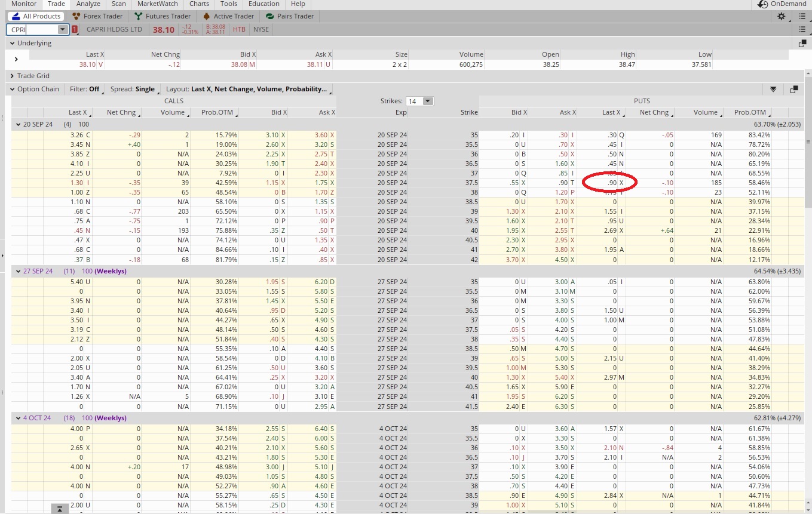Switch to the Charts tab
Image resolution: width=812 pixels, height=514 pixels.
tap(199, 4)
